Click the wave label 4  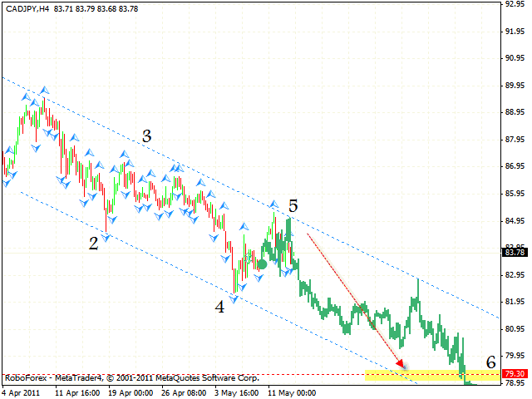point(219,306)
